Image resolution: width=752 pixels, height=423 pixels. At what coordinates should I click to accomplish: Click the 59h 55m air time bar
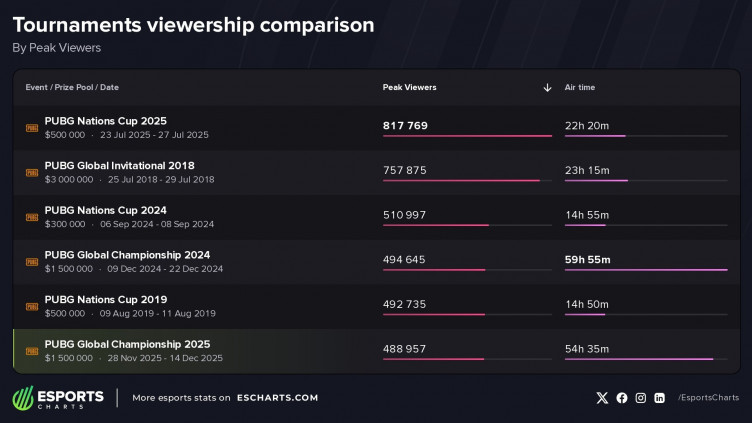tap(645, 269)
